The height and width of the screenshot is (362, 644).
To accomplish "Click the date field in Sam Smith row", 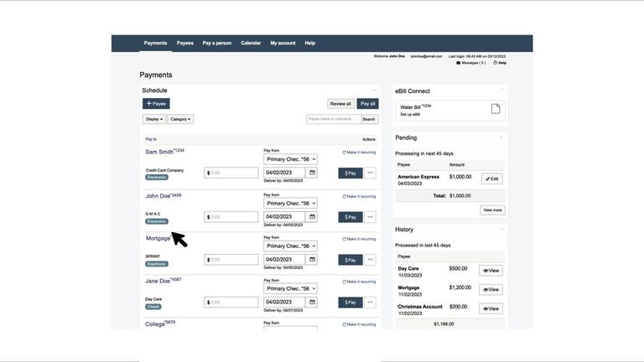I will (x=284, y=173).
